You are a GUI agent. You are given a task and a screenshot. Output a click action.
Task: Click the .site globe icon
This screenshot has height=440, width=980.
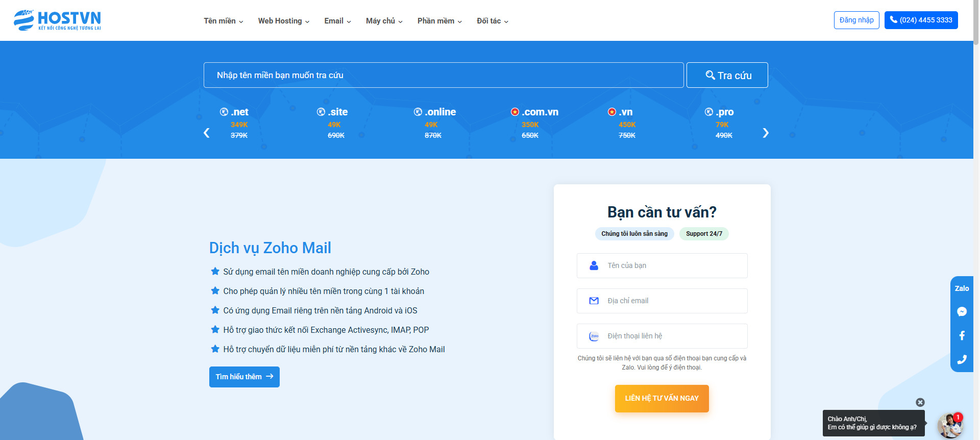point(321,112)
